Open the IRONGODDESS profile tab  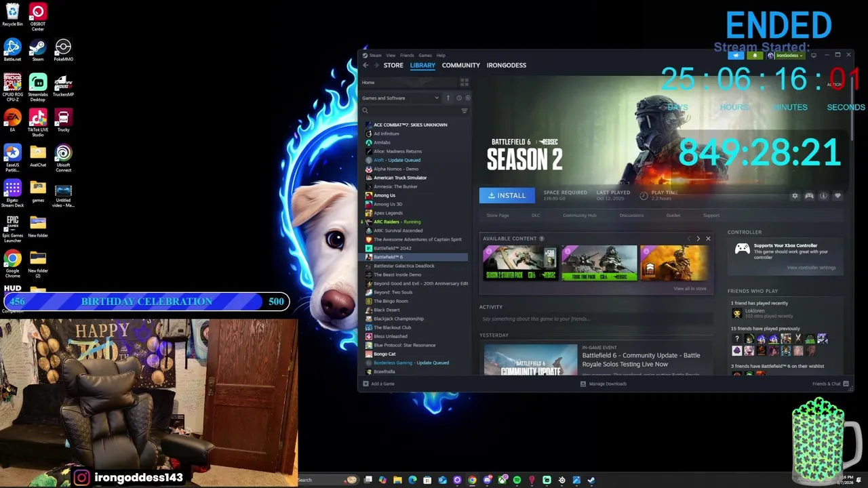(507, 65)
